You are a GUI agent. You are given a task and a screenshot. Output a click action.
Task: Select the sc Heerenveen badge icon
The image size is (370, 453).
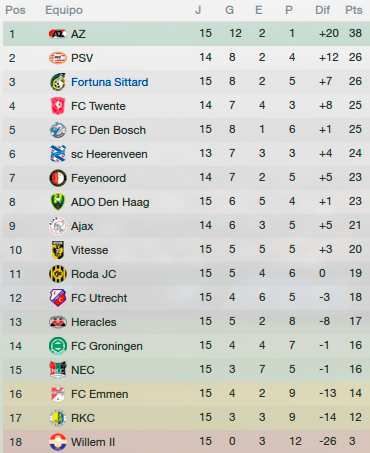[57, 154]
